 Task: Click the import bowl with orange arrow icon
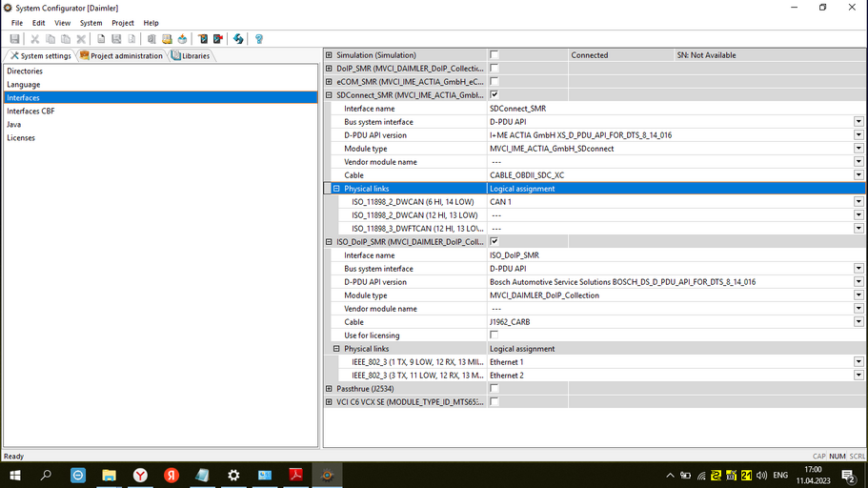[182, 39]
